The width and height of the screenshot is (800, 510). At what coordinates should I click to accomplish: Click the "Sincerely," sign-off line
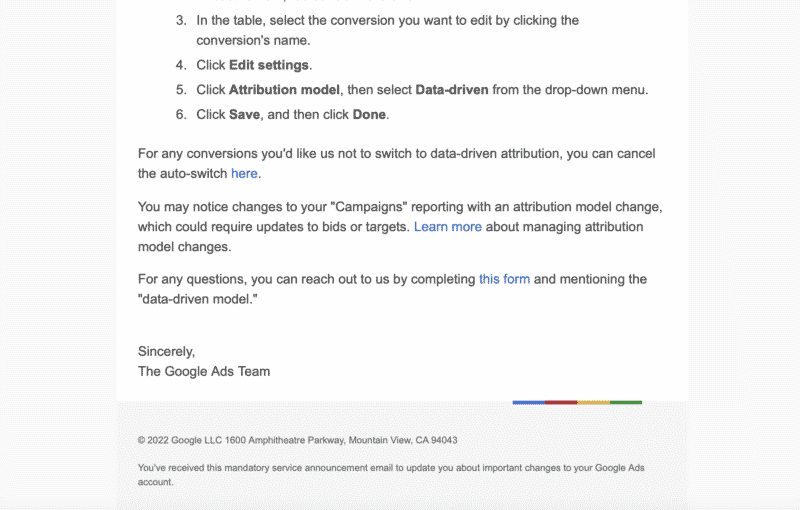(x=166, y=351)
